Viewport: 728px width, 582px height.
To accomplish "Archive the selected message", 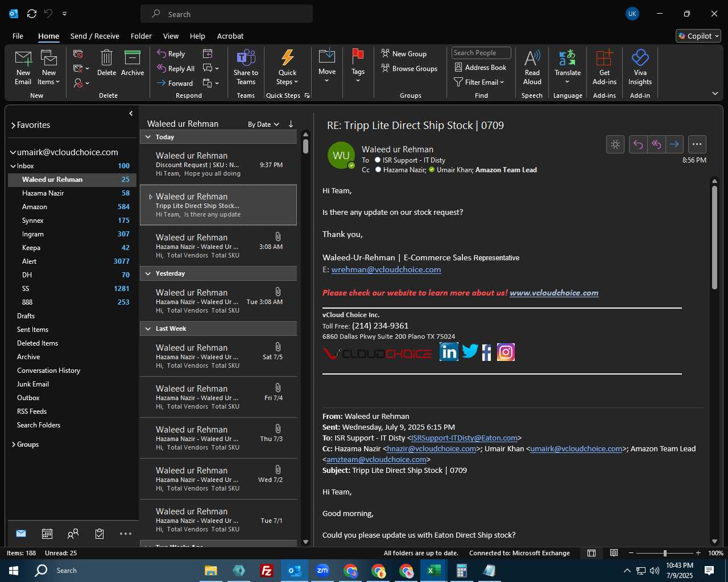I will coord(133,63).
